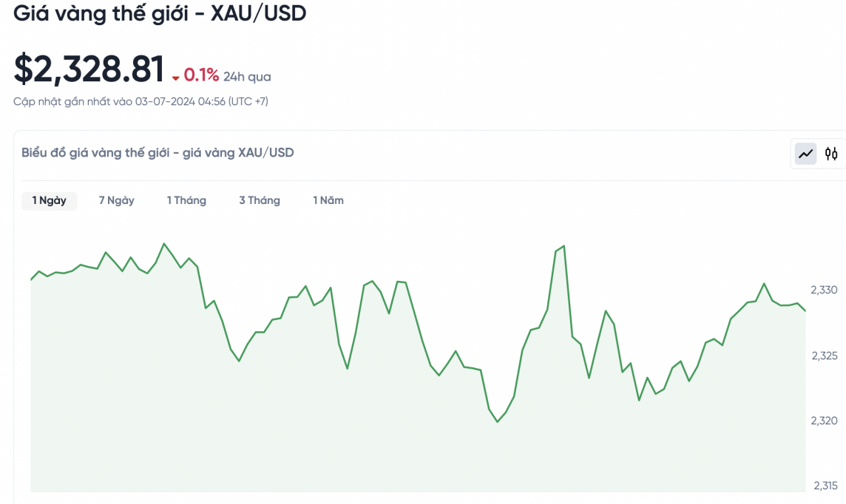Click the "Giá vàng thế giới - XAU/USD" heading
Screen dimensions: 846x504
click(160, 13)
